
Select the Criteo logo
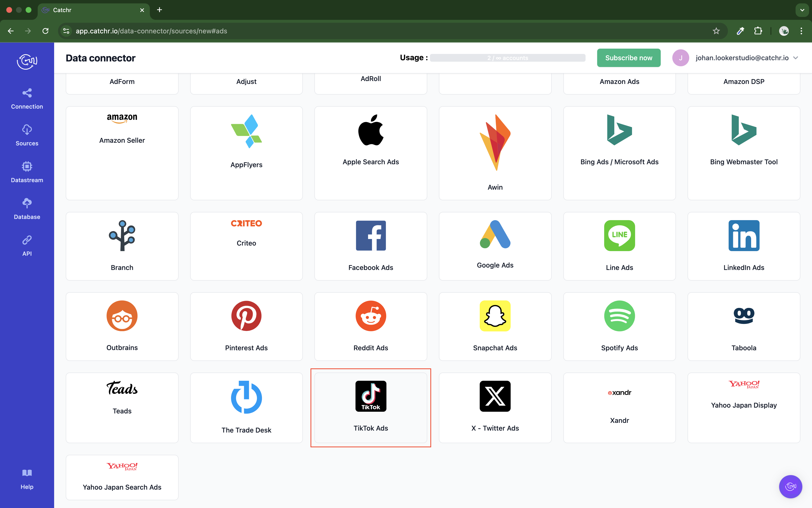click(246, 224)
